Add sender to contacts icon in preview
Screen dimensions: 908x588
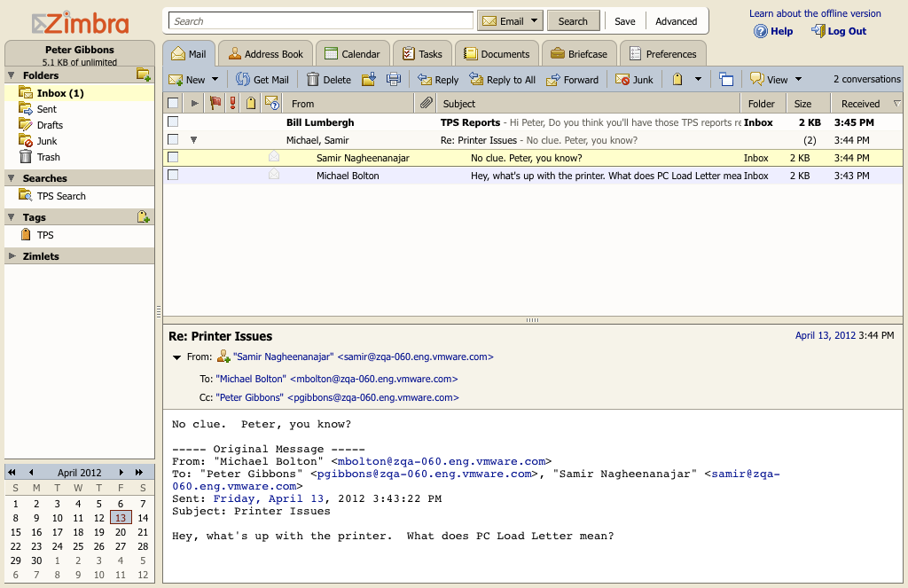pyautogui.click(x=223, y=357)
